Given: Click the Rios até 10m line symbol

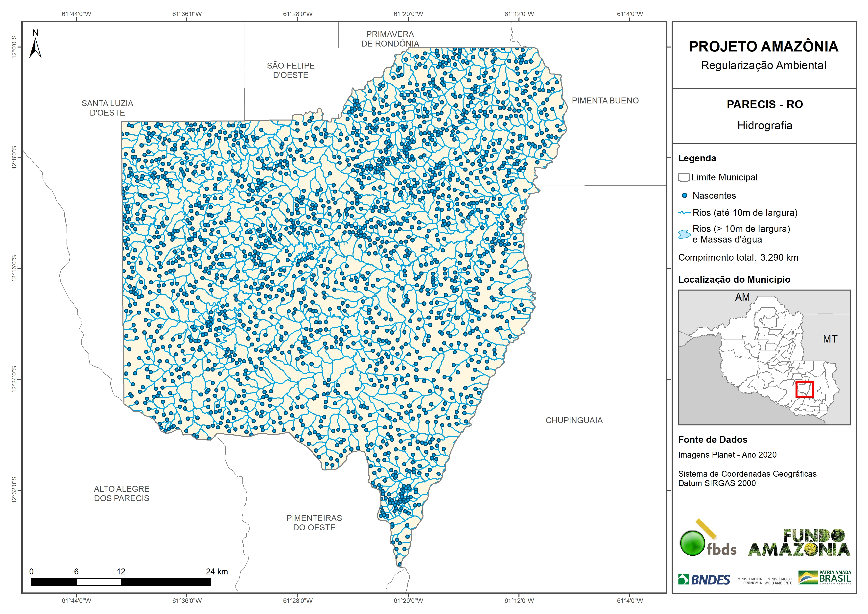Looking at the screenshot, I should tap(684, 213).
